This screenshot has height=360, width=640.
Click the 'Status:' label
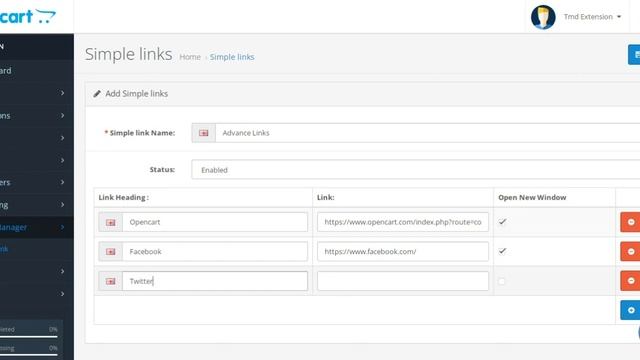coord(162,169)
